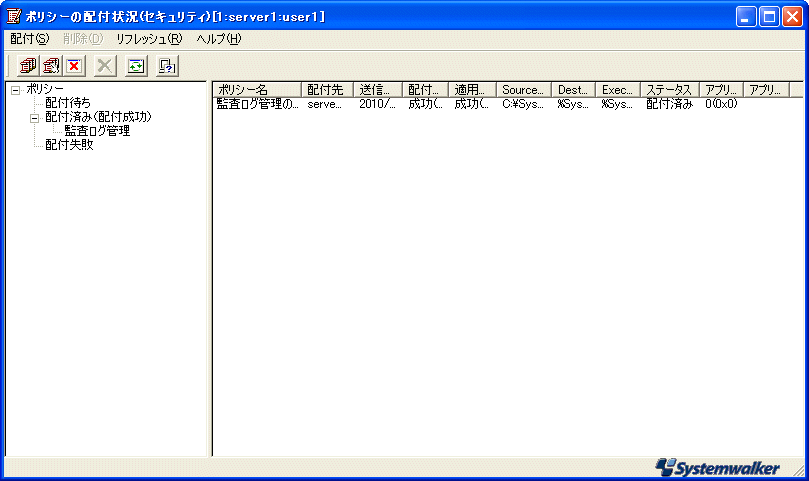
Task: Open the ヘルプ(H) menu
Action: (219, 39)
